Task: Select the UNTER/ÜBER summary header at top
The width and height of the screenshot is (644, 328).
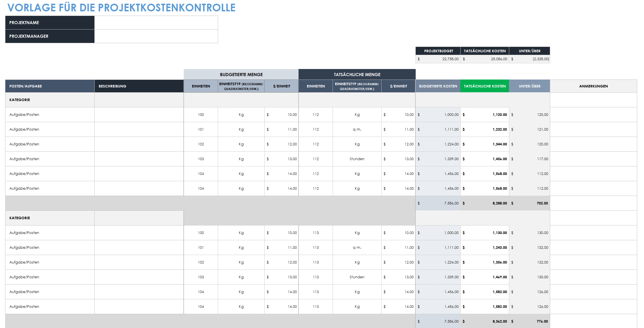Action: tap(529, 51)
